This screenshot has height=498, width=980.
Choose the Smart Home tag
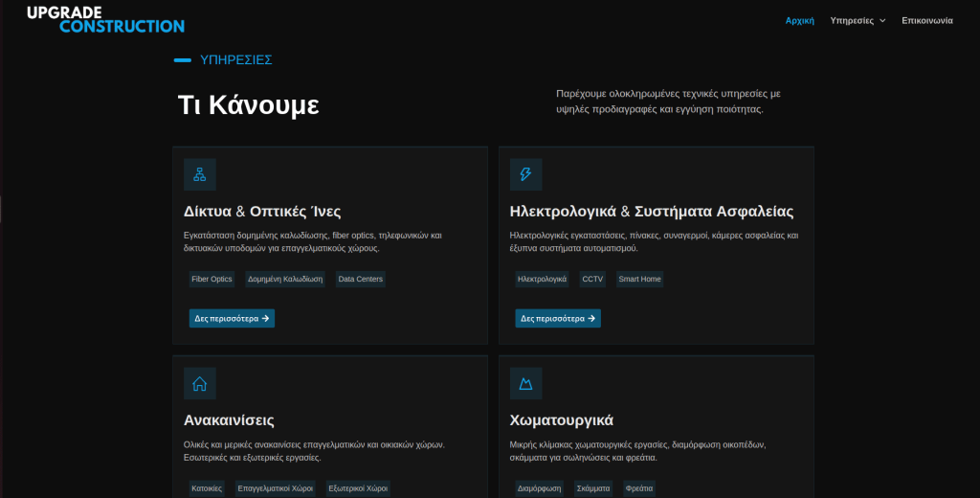[639, 280]
